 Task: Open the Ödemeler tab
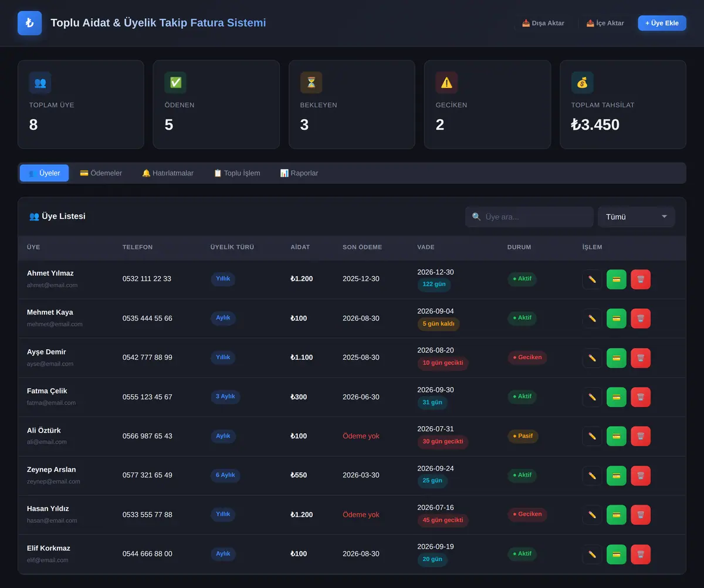101,173
